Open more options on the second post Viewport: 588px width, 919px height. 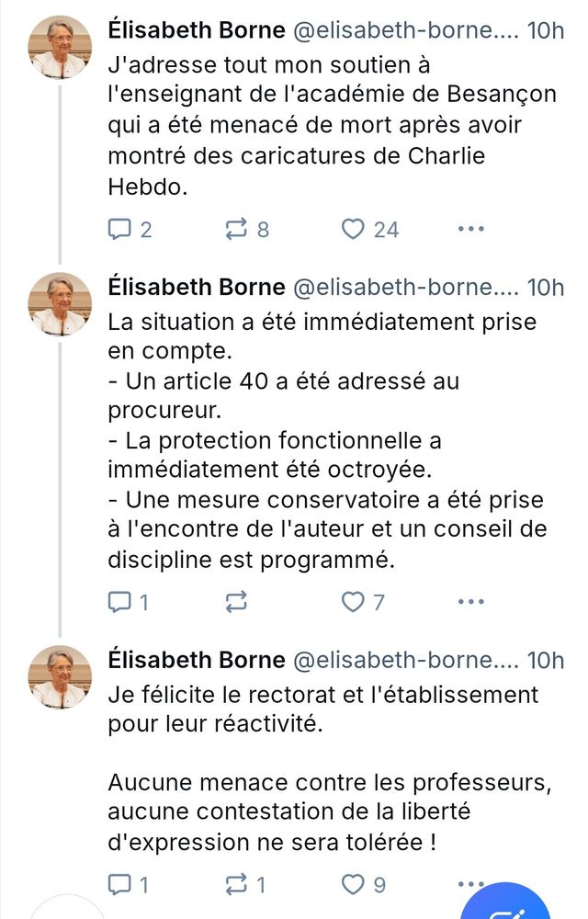(x=470, y=602)
